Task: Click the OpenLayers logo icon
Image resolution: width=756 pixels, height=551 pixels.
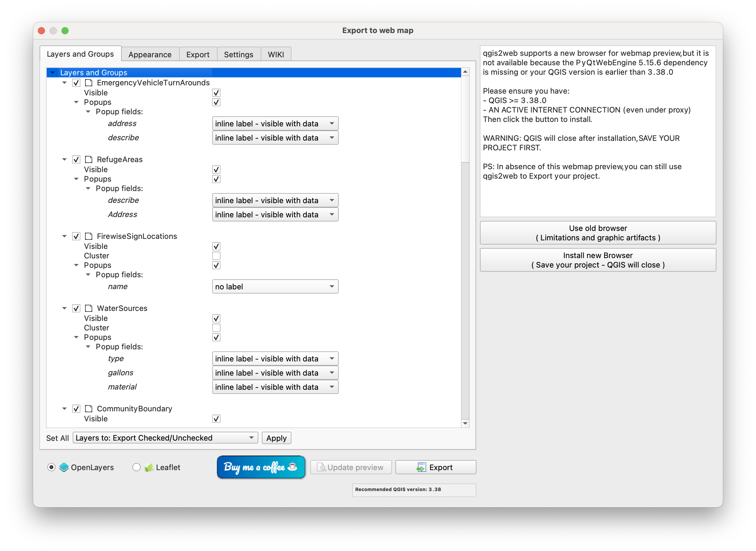Action: [x=64, y=467]
